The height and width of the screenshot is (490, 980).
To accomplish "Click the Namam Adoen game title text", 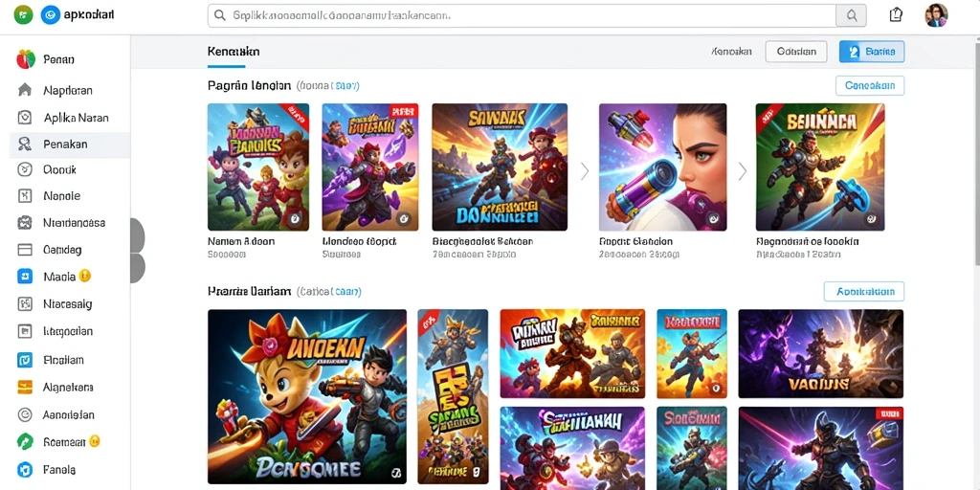I will [240, 241].
